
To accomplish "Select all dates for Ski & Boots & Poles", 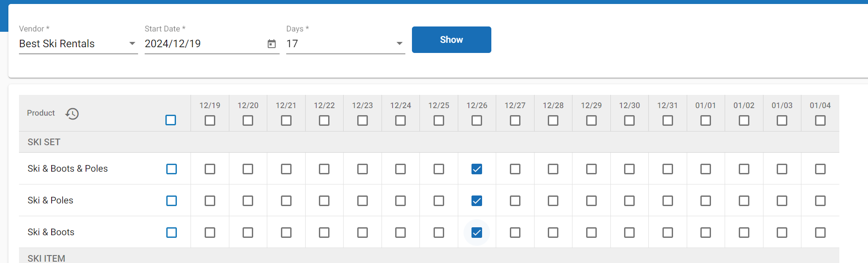I will point(172,169).
